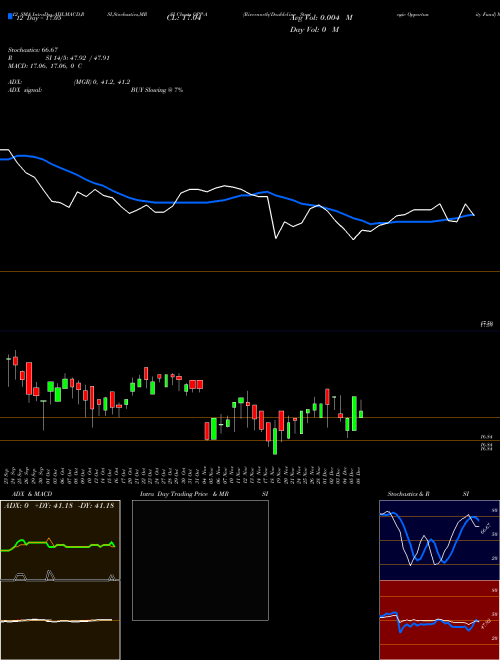Click the 'MACD: 17.06, 17.06, 0 C' readout

[45, 66]
